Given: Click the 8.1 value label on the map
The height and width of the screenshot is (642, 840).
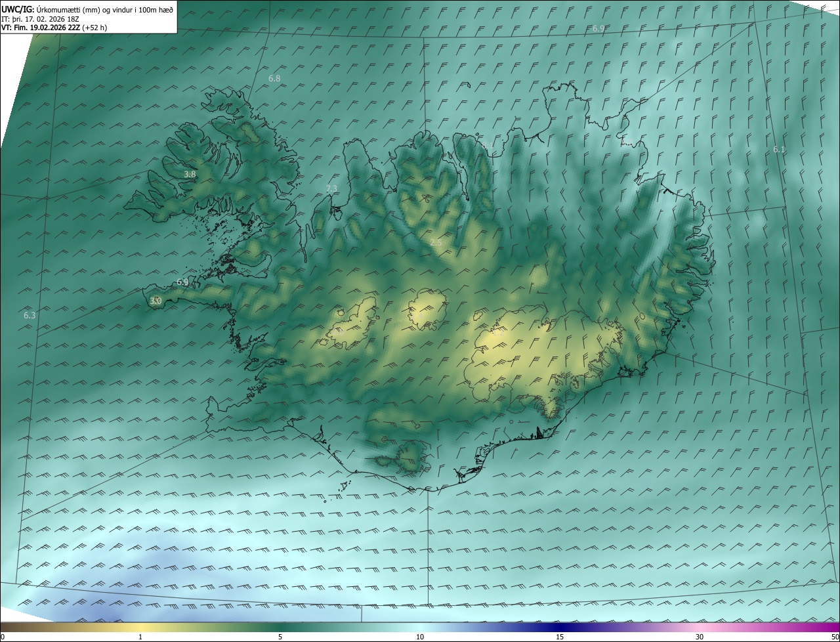Looking at the screenshot, I should tap(487, 145).
